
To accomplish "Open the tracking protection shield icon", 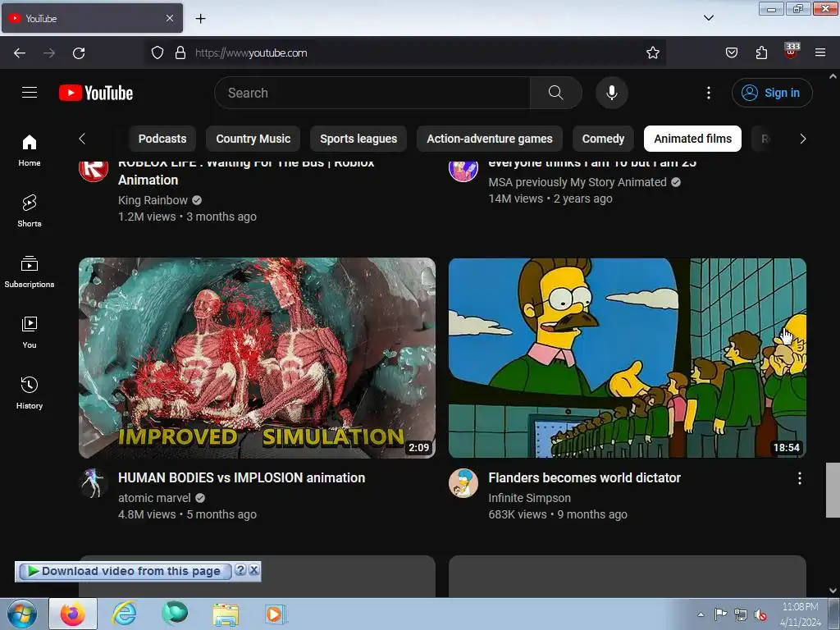I will (x=157, y=52).
